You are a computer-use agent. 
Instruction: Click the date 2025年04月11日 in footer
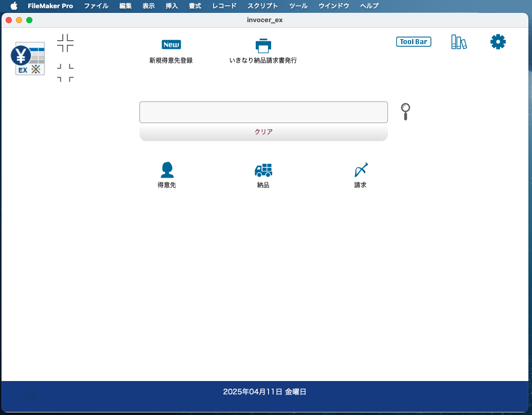pos(264,392)
